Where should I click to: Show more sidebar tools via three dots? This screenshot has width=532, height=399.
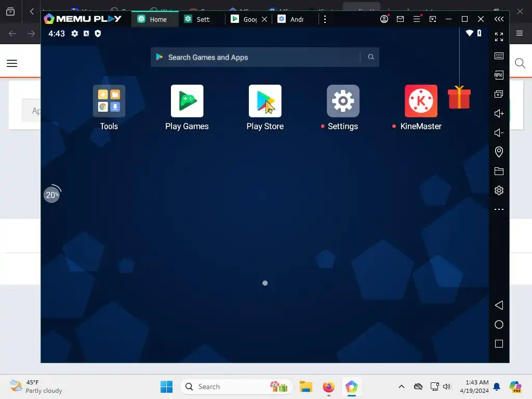tap(499, 209)
